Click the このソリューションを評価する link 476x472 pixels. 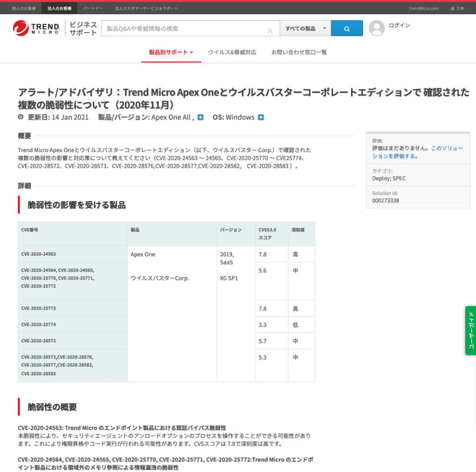click(x=418, y=152)
